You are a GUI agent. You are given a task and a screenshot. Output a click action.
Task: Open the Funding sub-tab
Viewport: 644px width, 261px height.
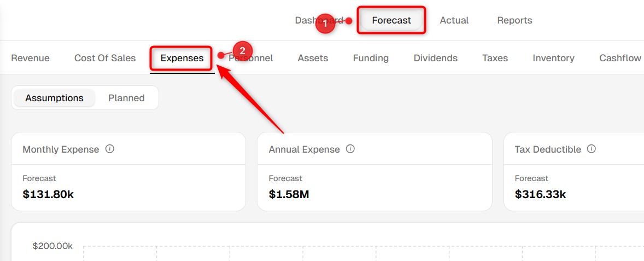coord(371,58)
